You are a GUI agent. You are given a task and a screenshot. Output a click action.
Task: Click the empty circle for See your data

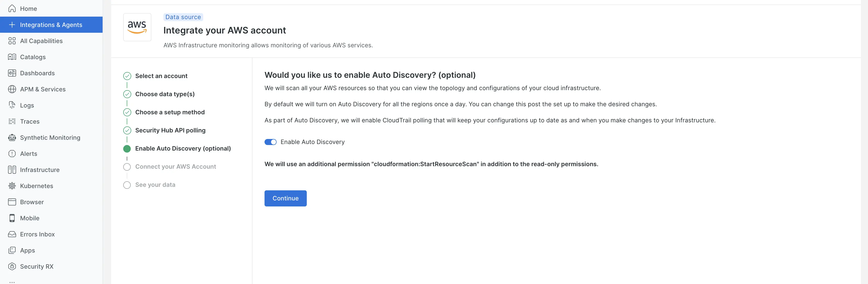pos(127,185)
